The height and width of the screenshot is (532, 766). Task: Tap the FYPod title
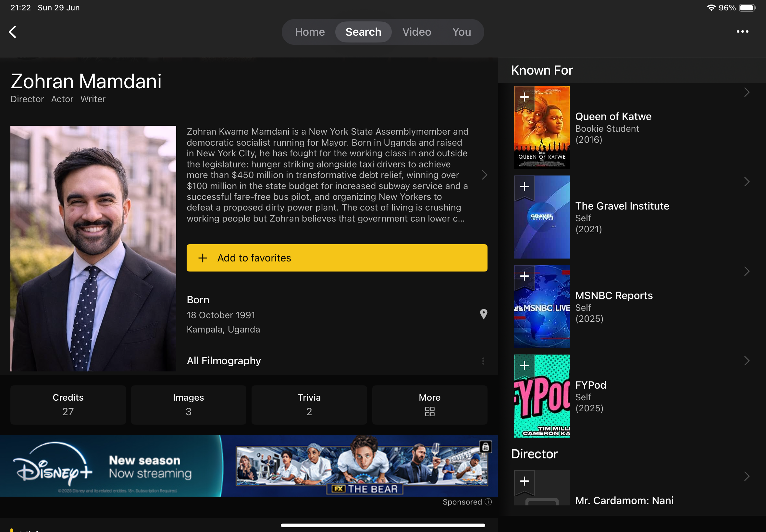pyautogui.click(x=591, y=385)
